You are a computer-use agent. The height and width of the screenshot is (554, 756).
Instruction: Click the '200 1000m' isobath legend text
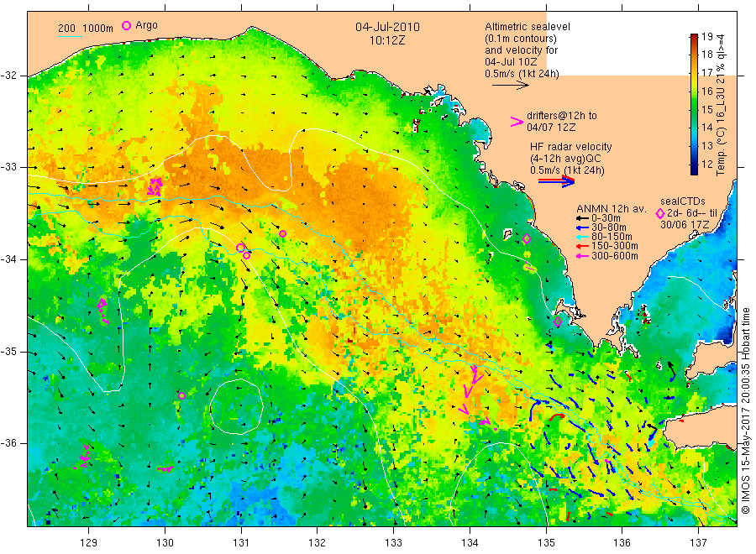(86, 29)
